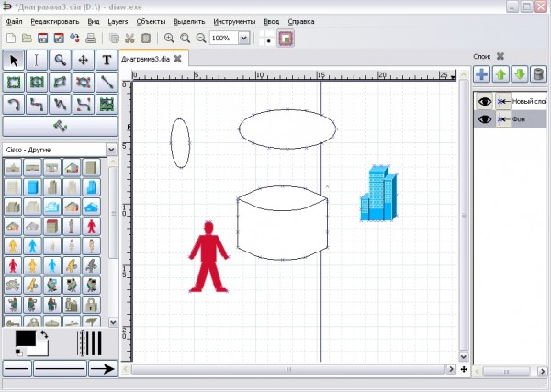Open the Layers menu
This screenshot has height=392, width=551.
[x=118, y=22]
